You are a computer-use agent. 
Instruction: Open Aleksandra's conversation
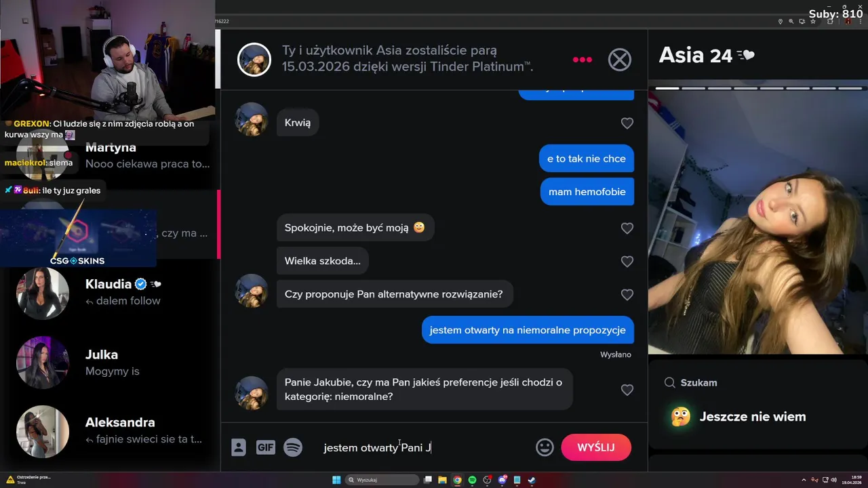[112, 431]
